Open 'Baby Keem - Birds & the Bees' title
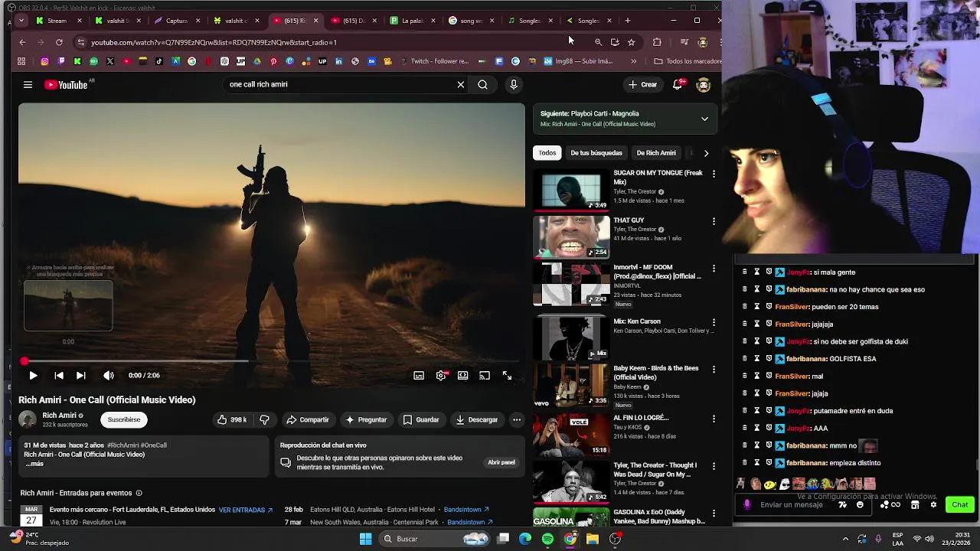The width and height of the screenshot is (980, 551). [x=656, y=373]
